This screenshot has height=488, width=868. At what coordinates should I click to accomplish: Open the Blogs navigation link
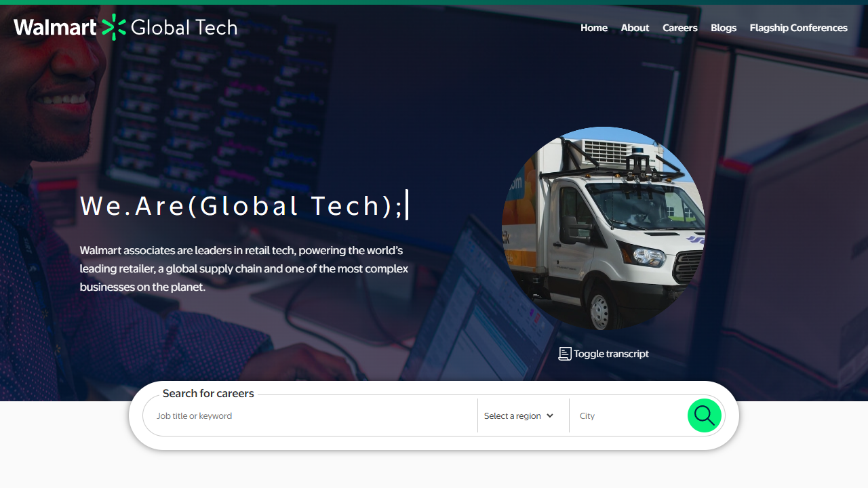723,28
